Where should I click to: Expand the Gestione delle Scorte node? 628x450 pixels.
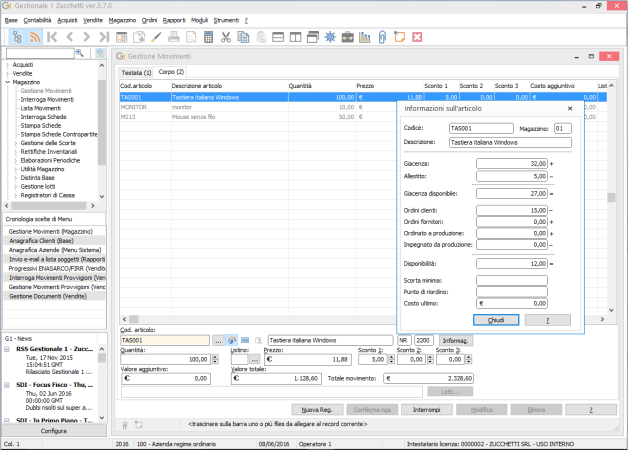16,143
